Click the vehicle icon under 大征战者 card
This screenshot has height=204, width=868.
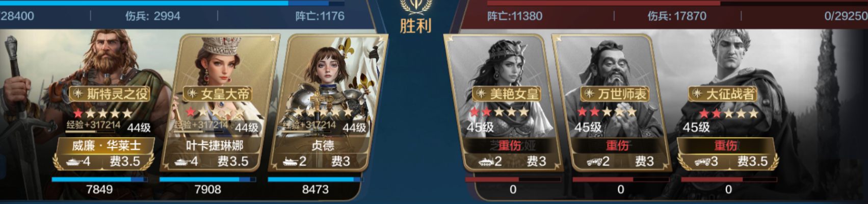[702, 162]
